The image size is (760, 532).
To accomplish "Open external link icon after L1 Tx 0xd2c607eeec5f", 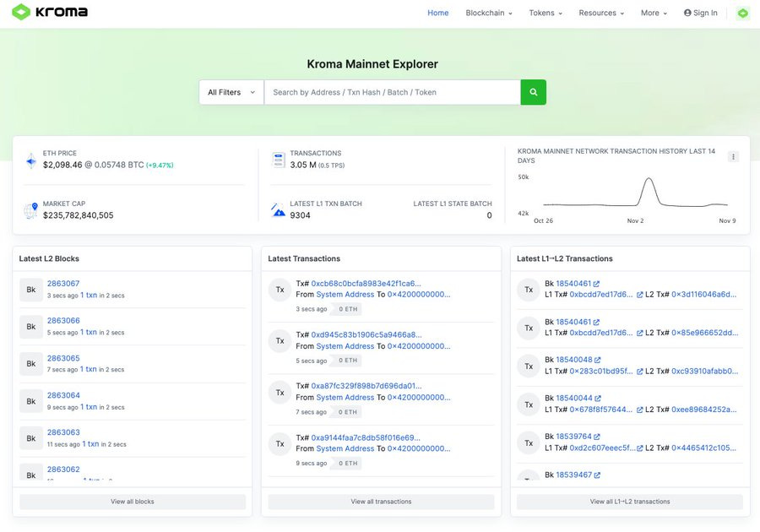I will [x=639, y=448].
